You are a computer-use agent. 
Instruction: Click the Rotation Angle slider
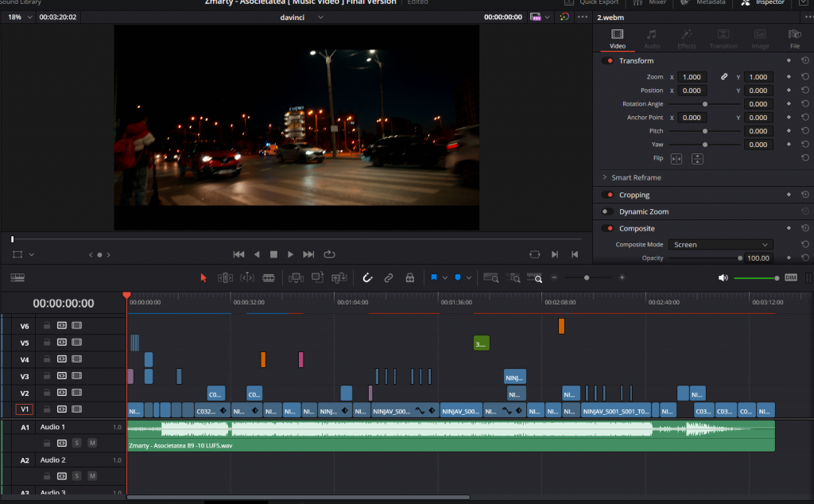click(x=704, y=104)
